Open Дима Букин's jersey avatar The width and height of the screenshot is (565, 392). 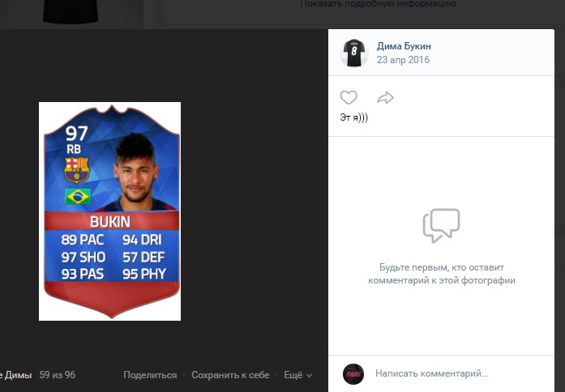tap(354, 53)
